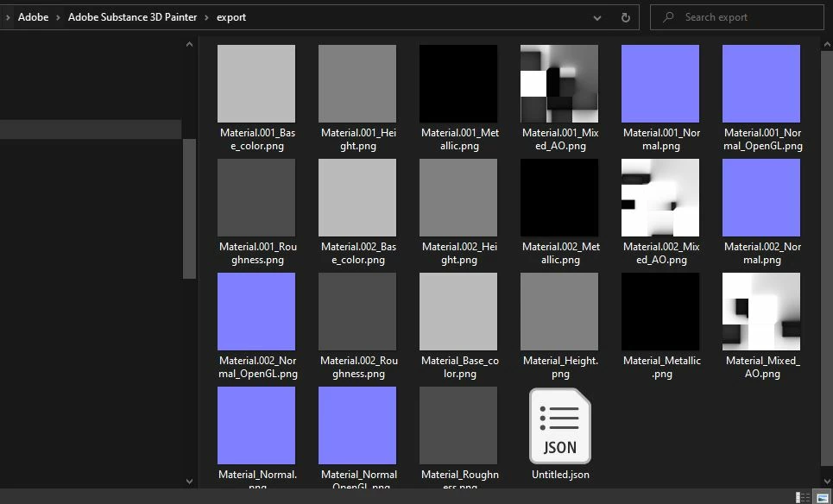Select Material_Metallic.png thumbnail
The height and width of the screenshot is (504, 833).
coord(659,312)
